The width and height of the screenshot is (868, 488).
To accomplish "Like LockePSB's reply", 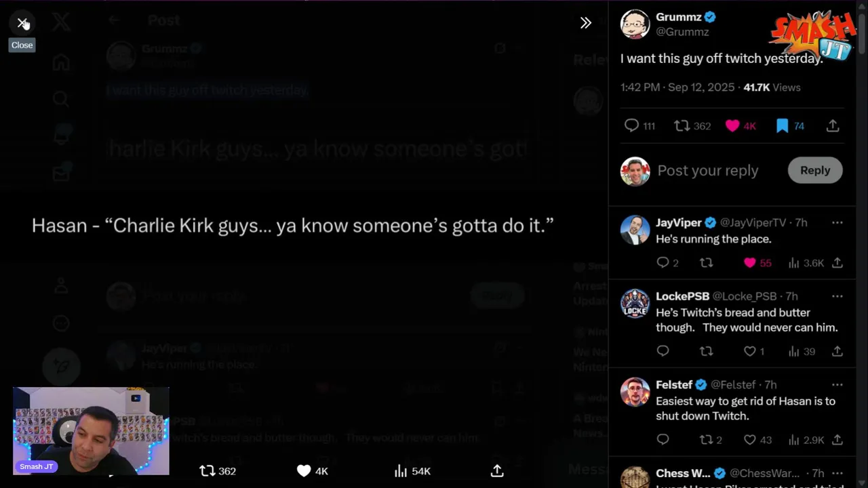I will click(x=754, y=352).
